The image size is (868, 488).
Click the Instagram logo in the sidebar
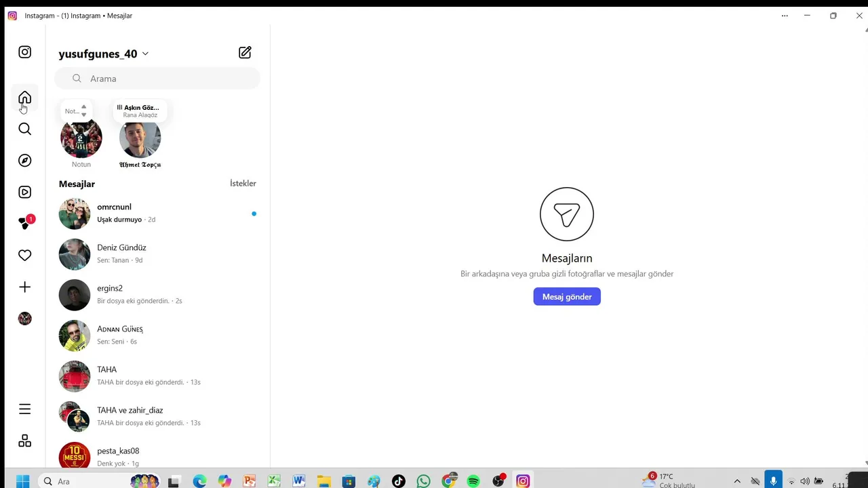click(x=25, y=52)
